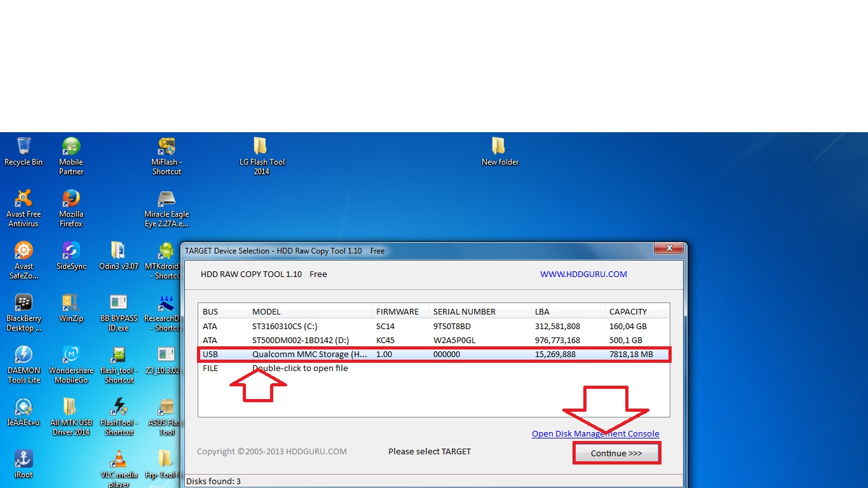Click the MiFlash - Shortcut icon
This screenshot has height=488, width=868.
click(166, 156)
